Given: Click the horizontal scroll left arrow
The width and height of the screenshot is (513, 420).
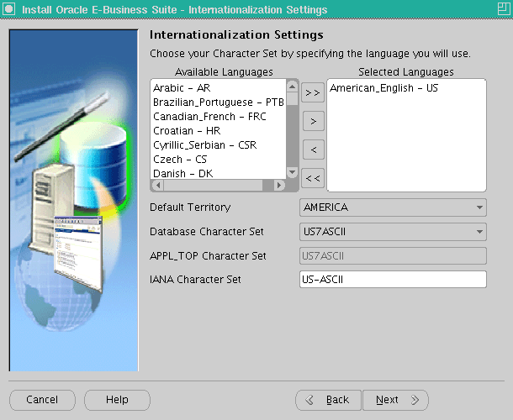Looking at the screenshot, I should pos(158,186).
